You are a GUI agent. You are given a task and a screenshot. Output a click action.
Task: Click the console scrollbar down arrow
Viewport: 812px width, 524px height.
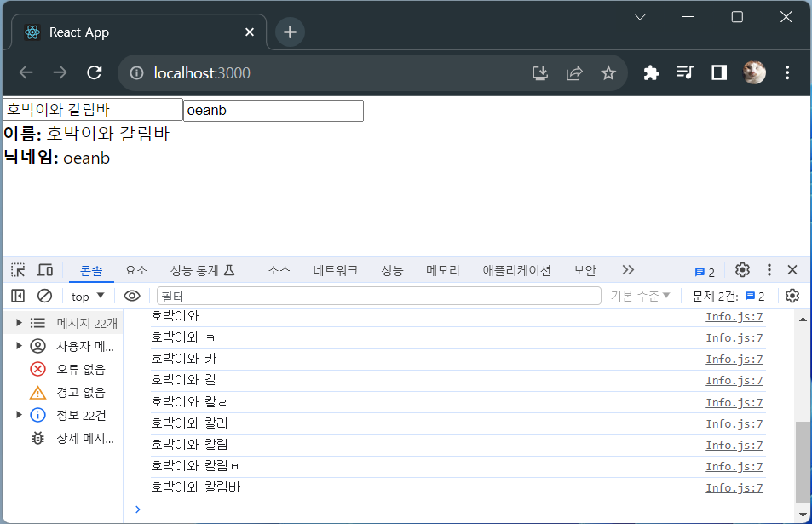pos(803,515)
